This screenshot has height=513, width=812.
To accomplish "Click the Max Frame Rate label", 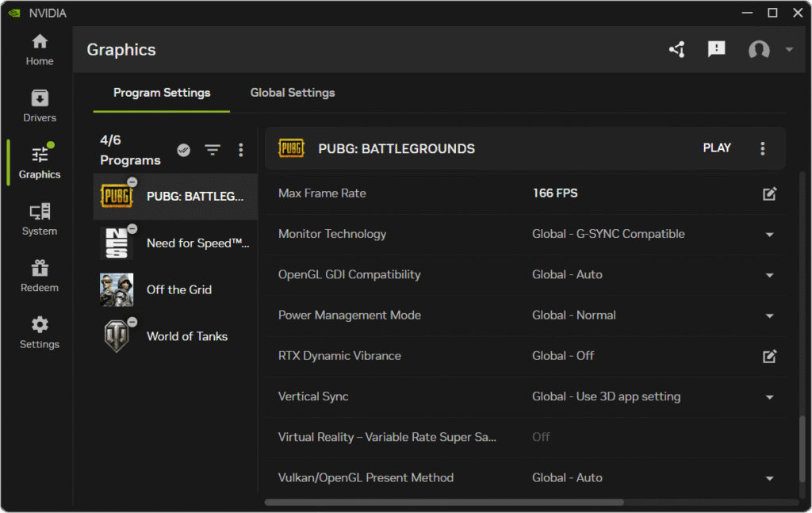I will [x=322, y=193].
